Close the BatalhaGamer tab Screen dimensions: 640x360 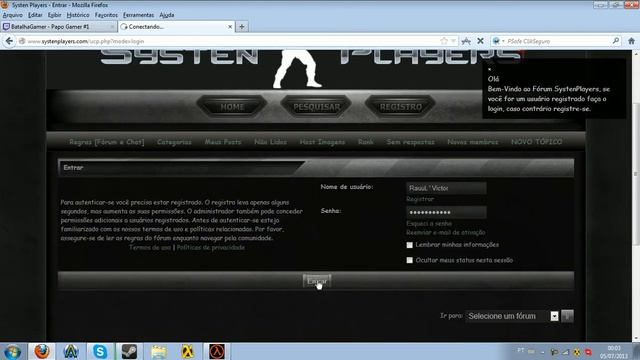click(112, 27)
